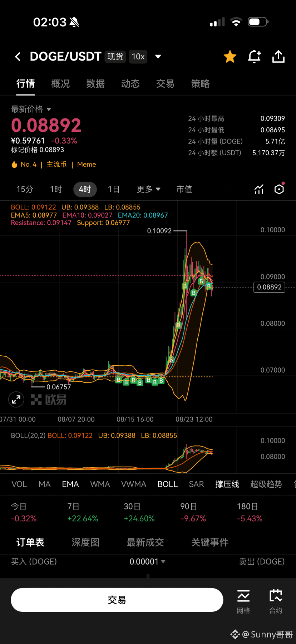
Task: Toggle the 超级趋势 supertrend indicator
Action: pyautogui.click(x=266, y=484)
